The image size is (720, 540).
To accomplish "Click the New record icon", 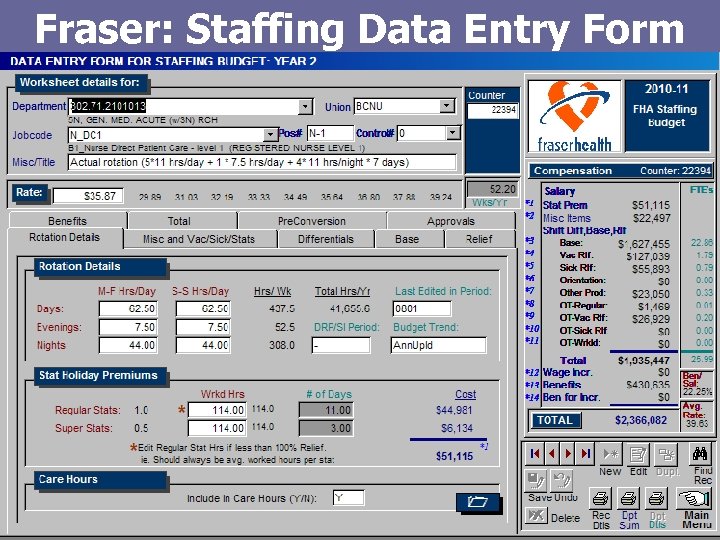I will click(x=610, y=454).
